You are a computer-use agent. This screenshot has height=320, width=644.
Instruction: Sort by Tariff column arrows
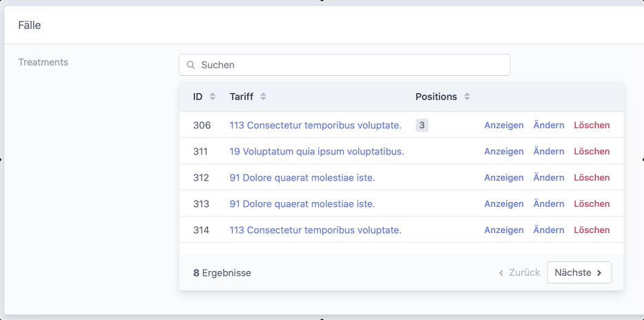(263, 97)
